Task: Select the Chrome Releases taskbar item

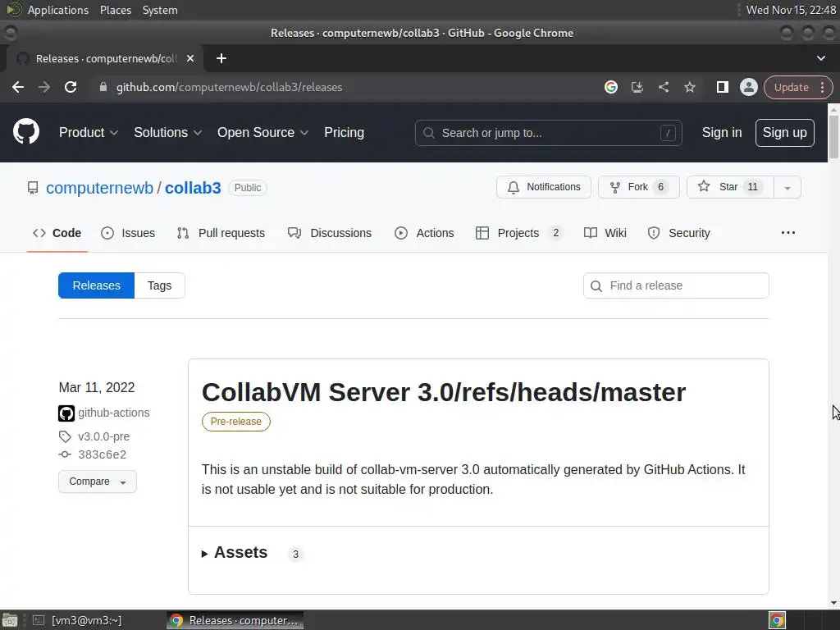Action: 235,620
